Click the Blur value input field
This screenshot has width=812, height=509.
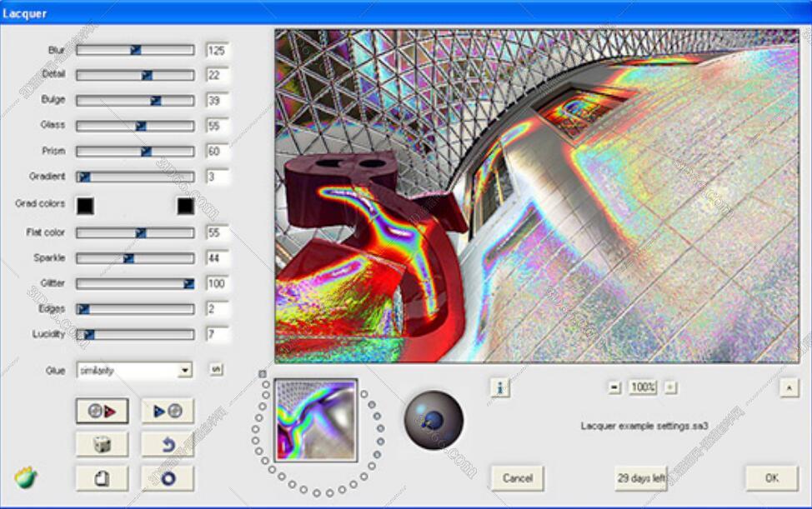click(x=218, y=50)
